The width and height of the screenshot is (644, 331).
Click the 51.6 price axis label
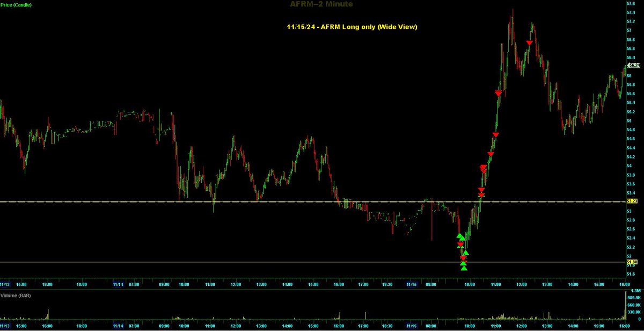click(x=632, y=274)
